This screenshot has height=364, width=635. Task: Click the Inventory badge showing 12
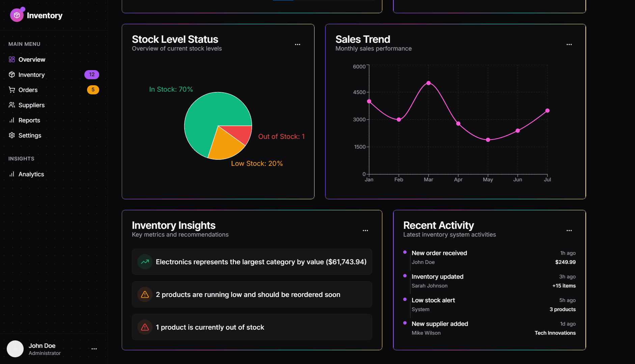click(x=91, y=74)
